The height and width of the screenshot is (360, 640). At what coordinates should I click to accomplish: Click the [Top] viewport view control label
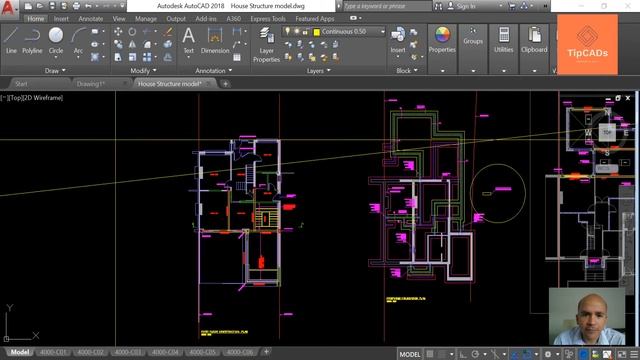(x=15, y=98)
